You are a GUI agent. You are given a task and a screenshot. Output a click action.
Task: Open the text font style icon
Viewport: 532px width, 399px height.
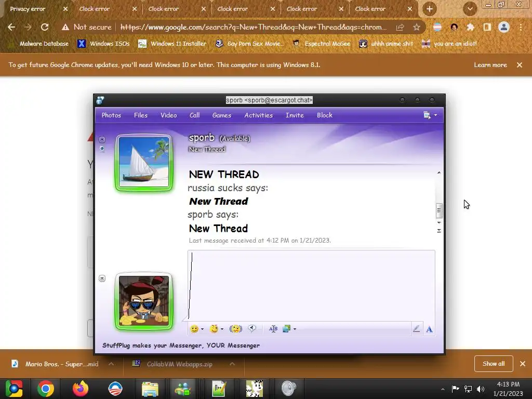click(x=273, y=329)
